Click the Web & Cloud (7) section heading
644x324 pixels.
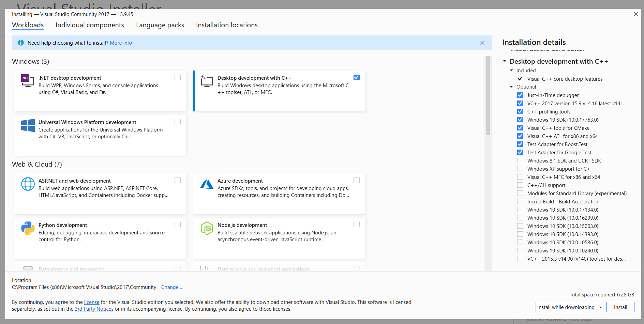click(x=37, y=164)
